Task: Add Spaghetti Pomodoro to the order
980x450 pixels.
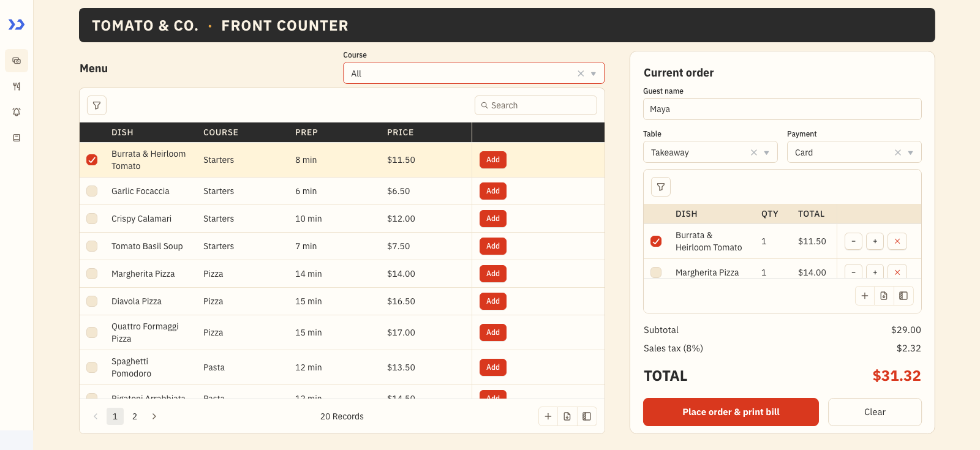Action: coord(493,367)
